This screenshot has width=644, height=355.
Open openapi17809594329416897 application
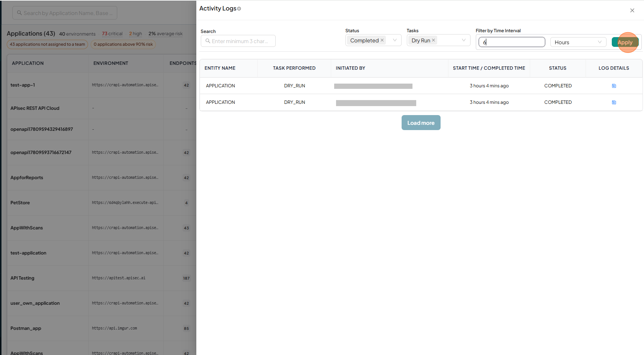click(42, 129)
